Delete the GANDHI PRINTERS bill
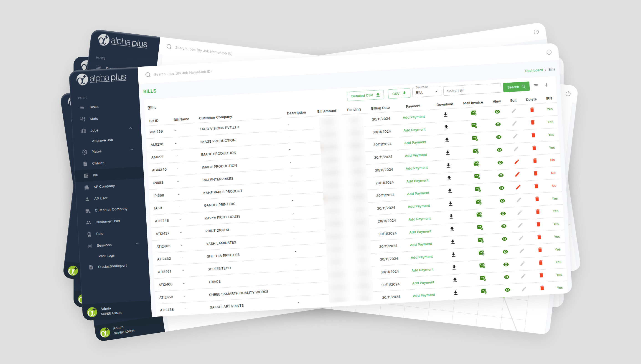This screenshot has height=364, width=641. coord(537,186)
